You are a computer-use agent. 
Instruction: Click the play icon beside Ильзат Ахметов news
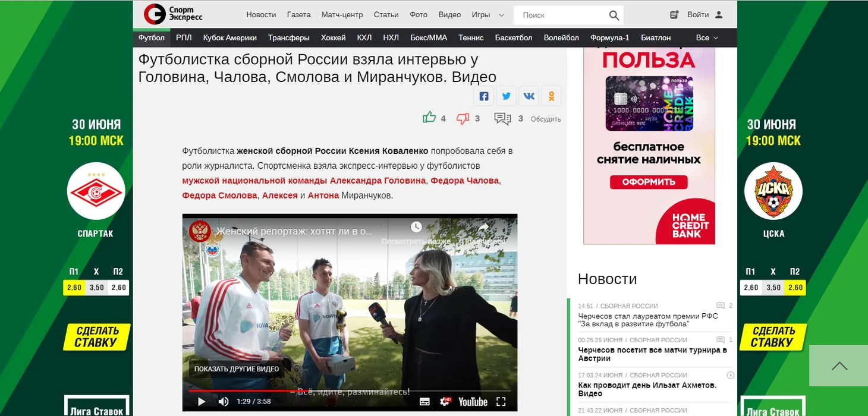[x=731, y=375]
